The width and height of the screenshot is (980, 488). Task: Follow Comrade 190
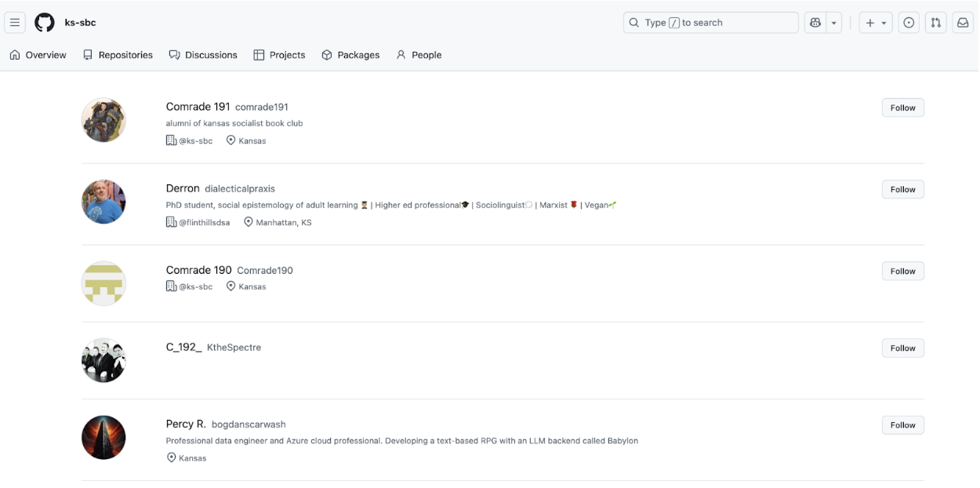tap(902, 271)
